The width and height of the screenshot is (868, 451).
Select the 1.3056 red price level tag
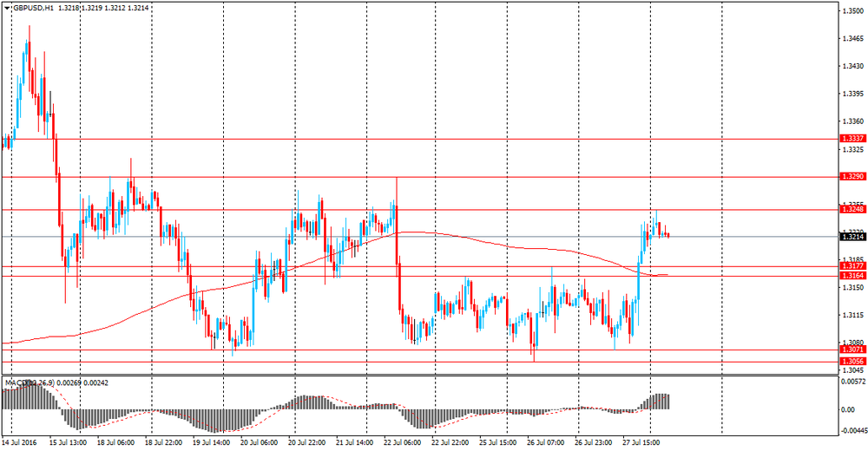click(852, 362)
